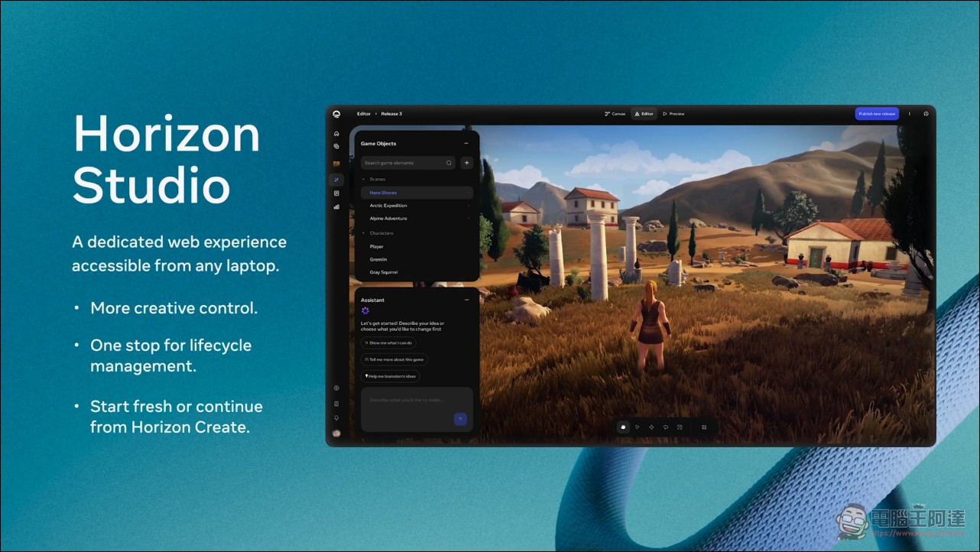Click 'Show me what I can do' suggestion
Image resolution: width=980 pixels, height=552 pixels.
click(388, 343)
